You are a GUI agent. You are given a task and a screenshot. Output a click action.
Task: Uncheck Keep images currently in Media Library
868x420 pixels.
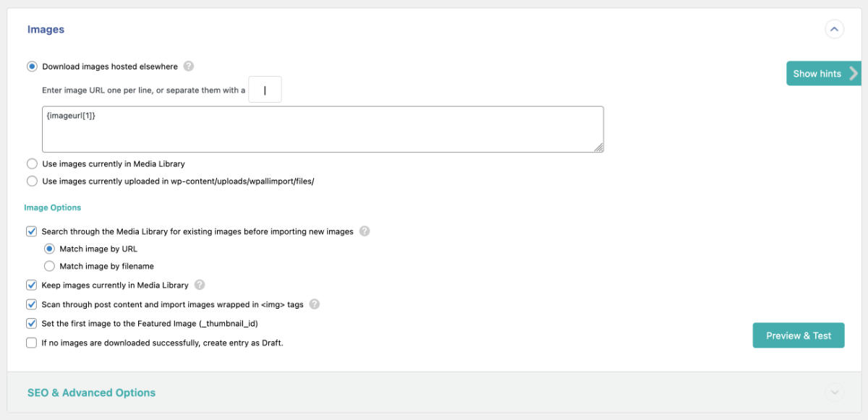[x=31, y=285]
